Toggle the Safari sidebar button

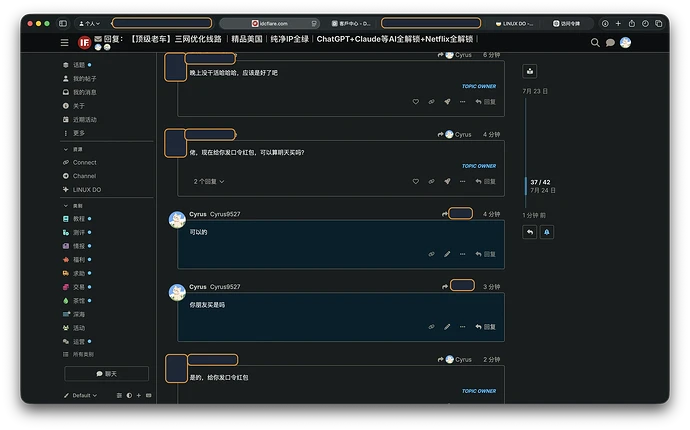point(63,23)
